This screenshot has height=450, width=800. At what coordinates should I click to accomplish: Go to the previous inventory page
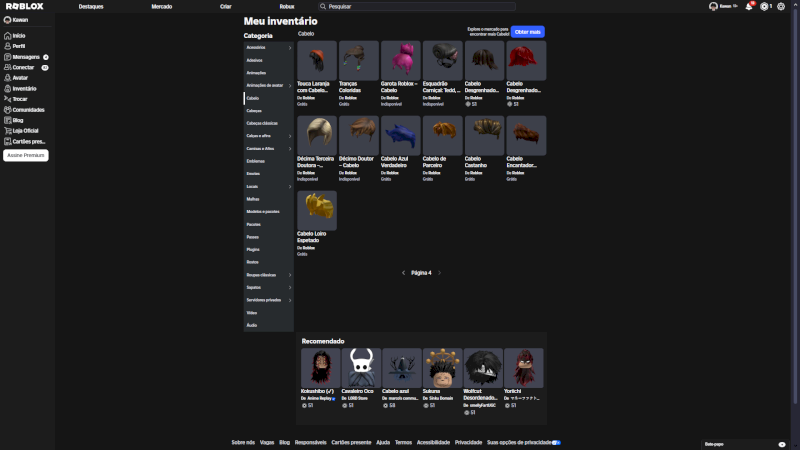[404, 273]
